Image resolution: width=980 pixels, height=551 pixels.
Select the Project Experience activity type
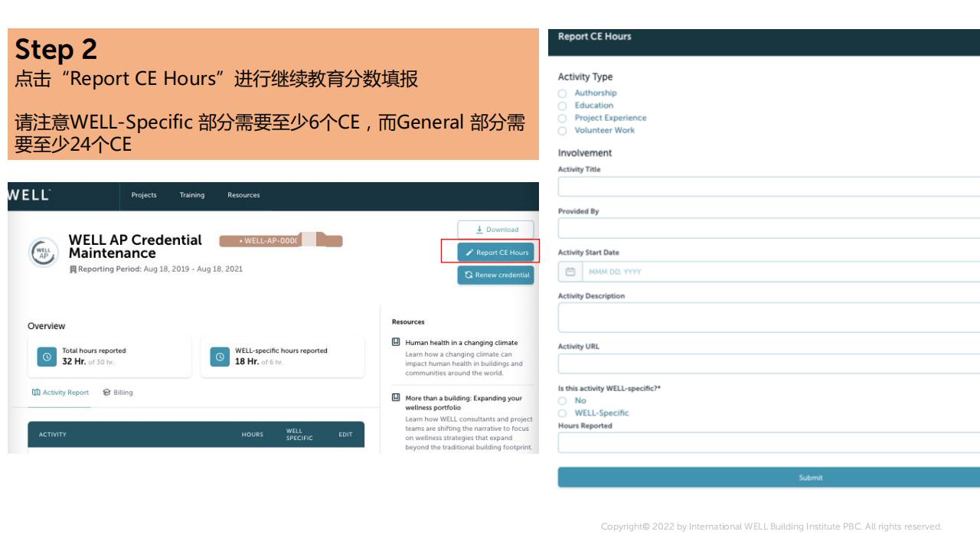(563, 118)
